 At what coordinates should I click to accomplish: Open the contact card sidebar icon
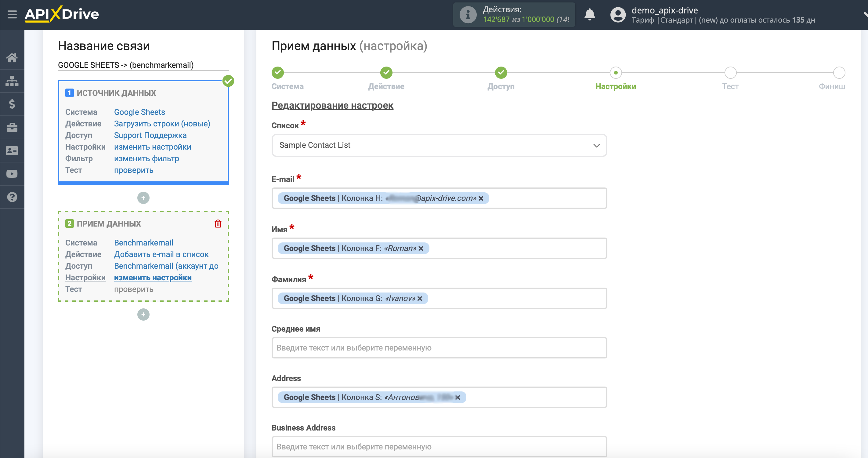point(12,151)
